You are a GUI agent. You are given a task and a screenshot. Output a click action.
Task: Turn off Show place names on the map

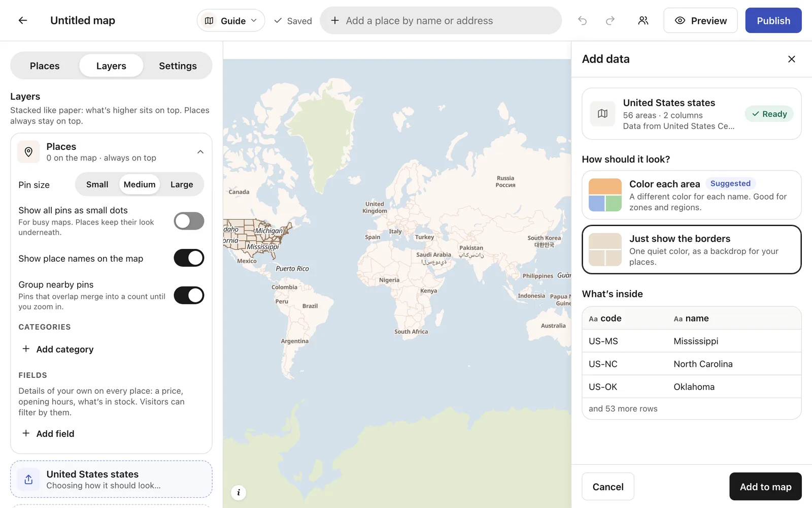(189, 258)
